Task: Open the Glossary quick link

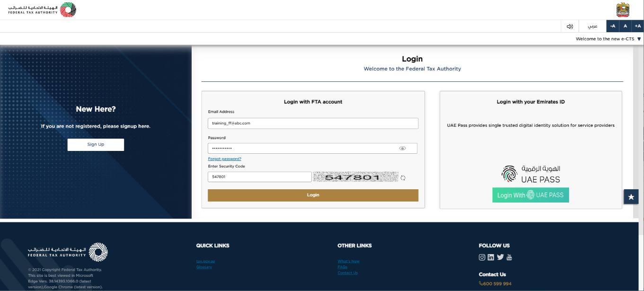Action: click(204, 267)
